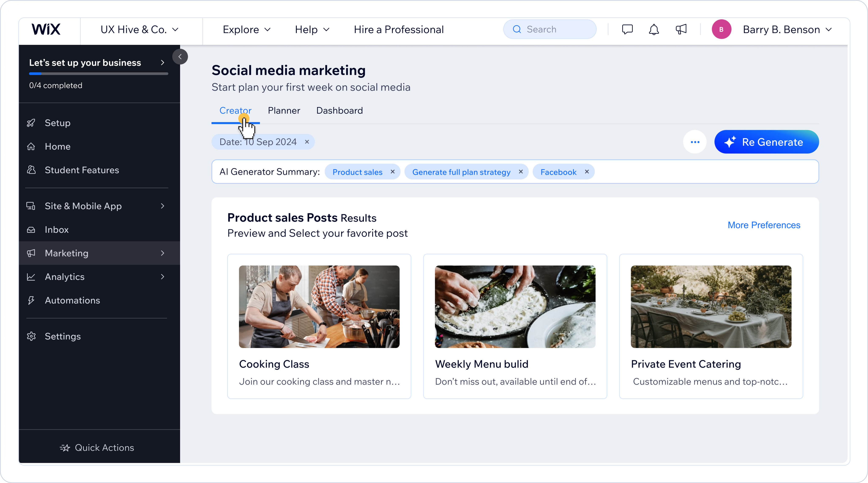868x483 pixels.
Task: Click the Re Generate button
Action: click(x=767, y=142)
